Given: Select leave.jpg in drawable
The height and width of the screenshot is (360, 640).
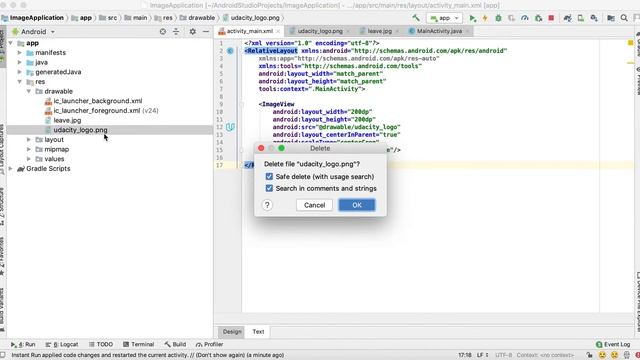Looking at the screenshot, I should pyautogui.click(x=63, y=120).
